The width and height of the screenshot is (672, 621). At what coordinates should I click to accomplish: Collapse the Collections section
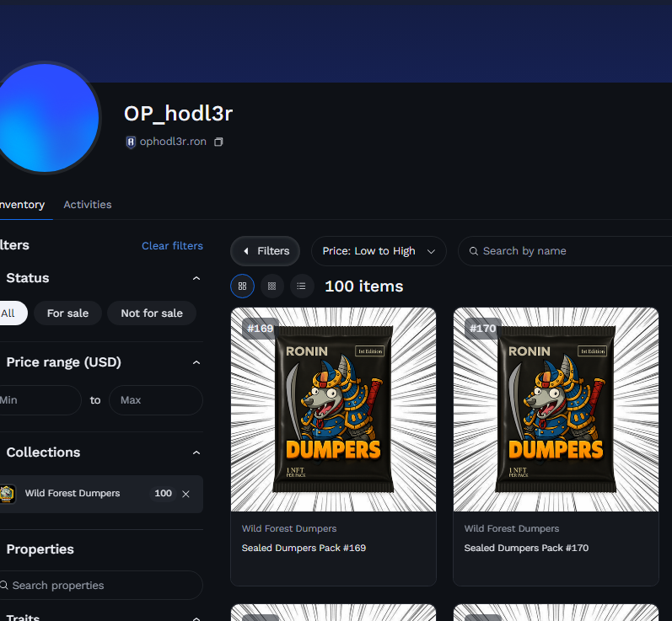pyautogui.click(x=196, y=452)
